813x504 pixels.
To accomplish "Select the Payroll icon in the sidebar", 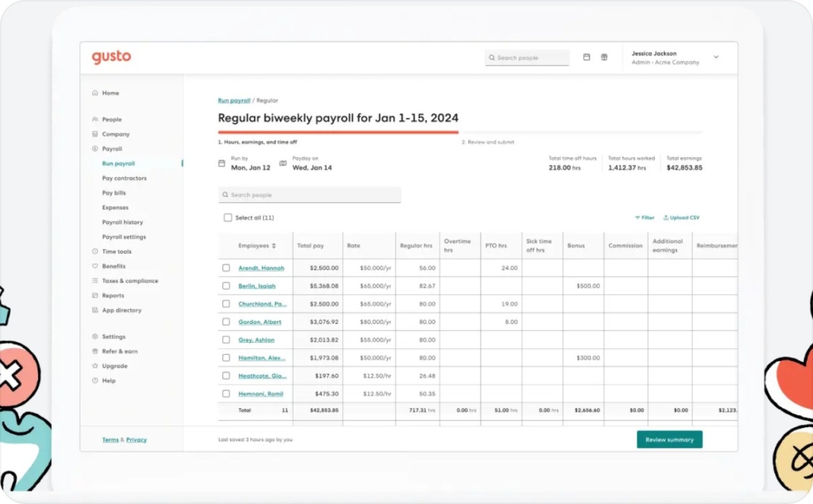I will pyautogui.click(x=95, y=148).
